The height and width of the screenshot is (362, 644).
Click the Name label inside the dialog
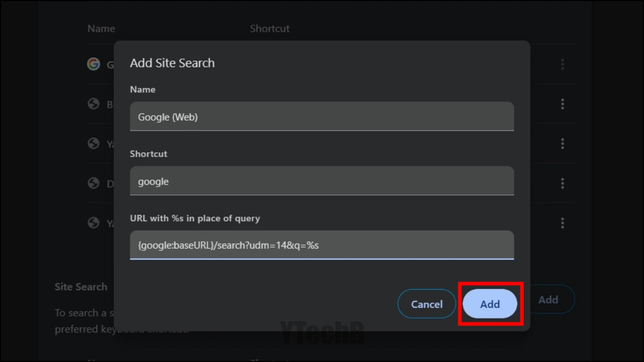(143, 90)
